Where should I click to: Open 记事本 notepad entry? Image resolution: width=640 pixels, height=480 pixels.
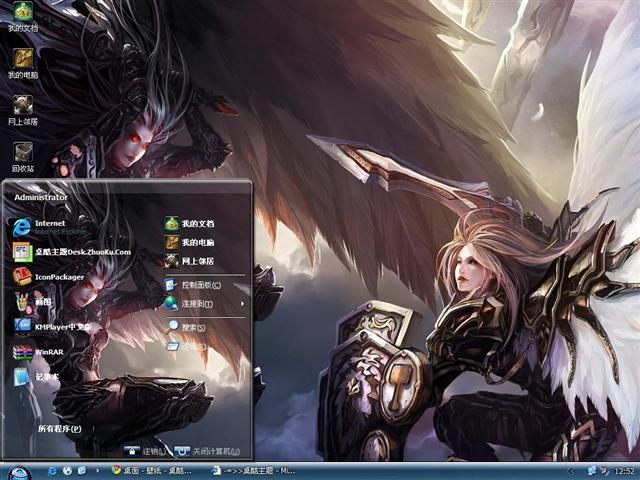click(36, 377)
